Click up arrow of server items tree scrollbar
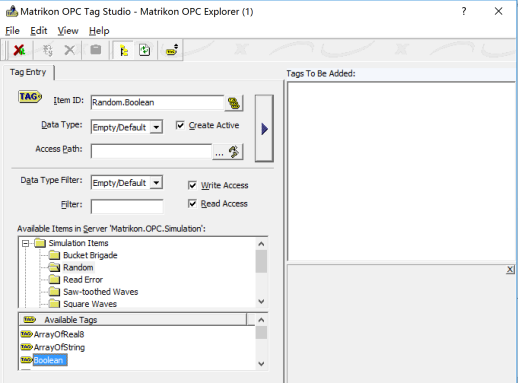The width and height of the screenshot is (518, 383). [261, 244]
